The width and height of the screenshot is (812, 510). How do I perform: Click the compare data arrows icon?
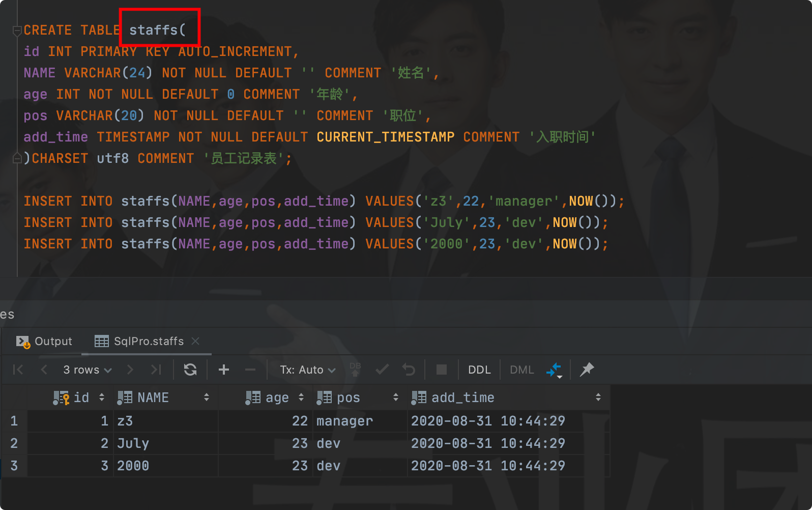pos(554,370)
